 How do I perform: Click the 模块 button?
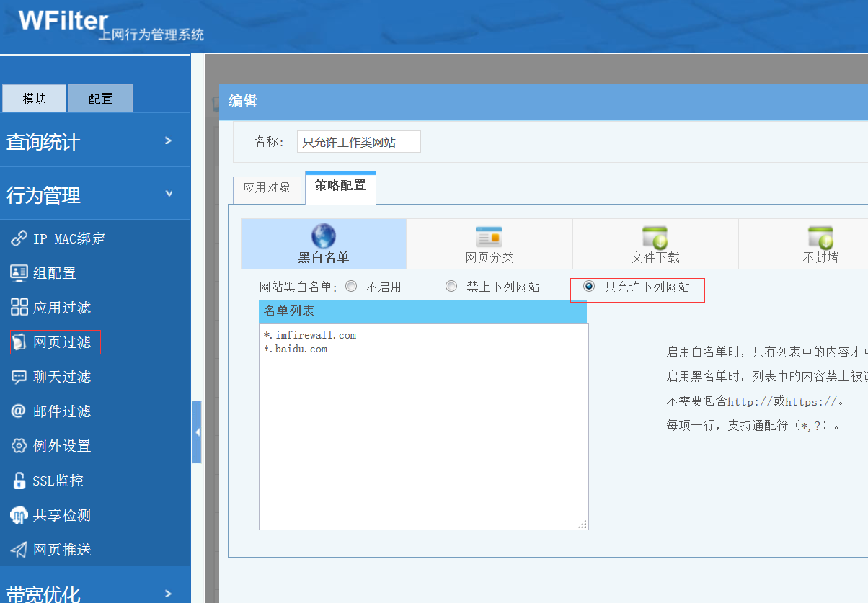click(x=35, y=99)
